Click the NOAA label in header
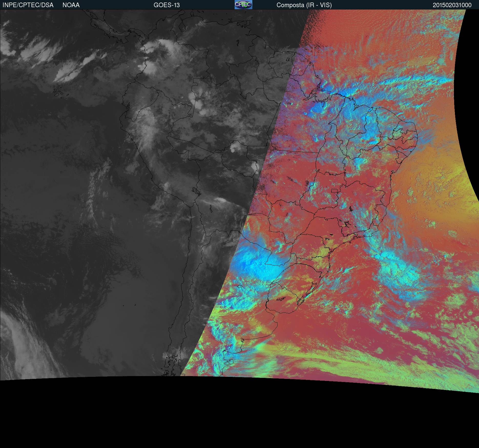Viewport: 479px width, 448px height. pos(71,5)
